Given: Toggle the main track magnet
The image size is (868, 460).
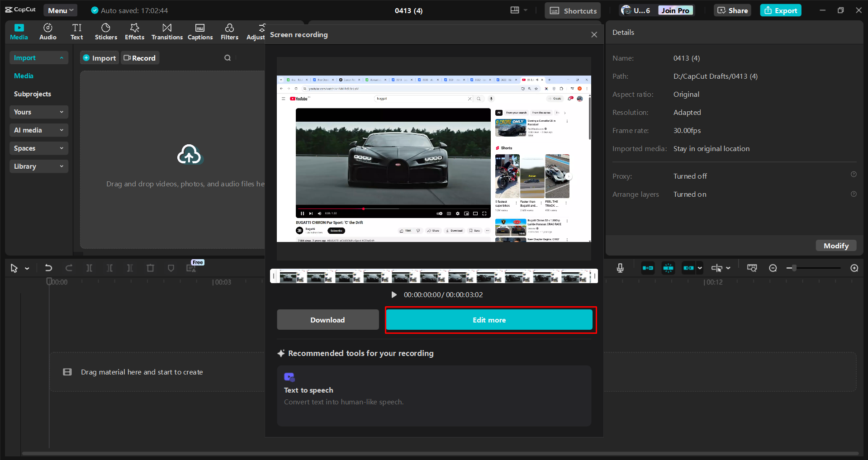Looking at the screenshot, I should point(648,268).
